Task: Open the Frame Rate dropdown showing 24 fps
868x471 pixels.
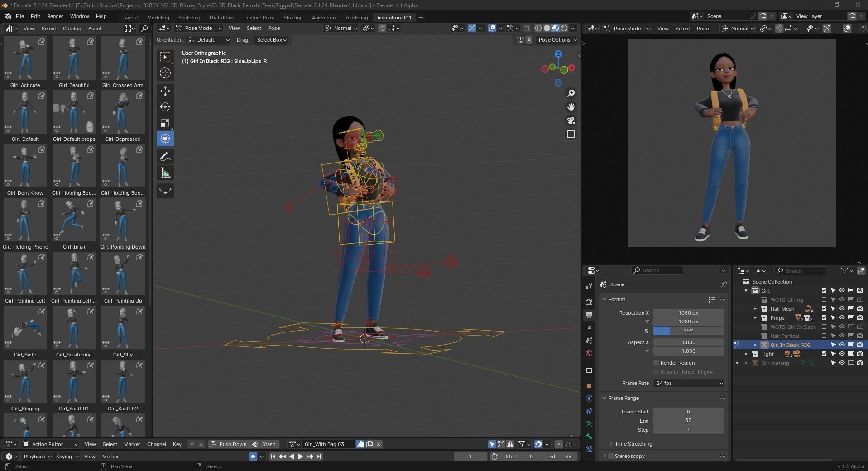Action: point(688,383)
